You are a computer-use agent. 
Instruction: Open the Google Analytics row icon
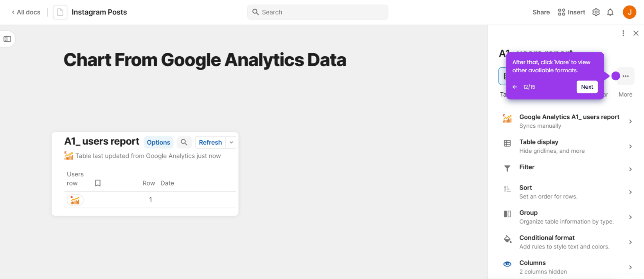point(75,200)
